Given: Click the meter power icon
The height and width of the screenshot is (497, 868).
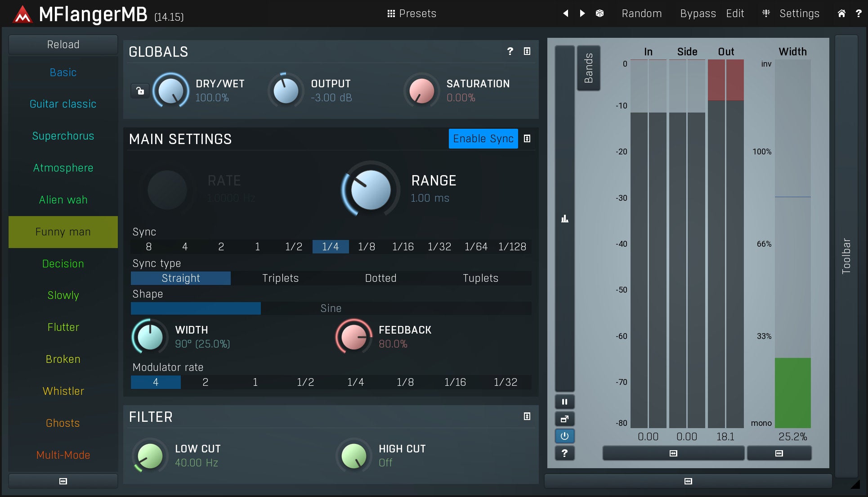Looking at the screenshot, I should 564,436.
